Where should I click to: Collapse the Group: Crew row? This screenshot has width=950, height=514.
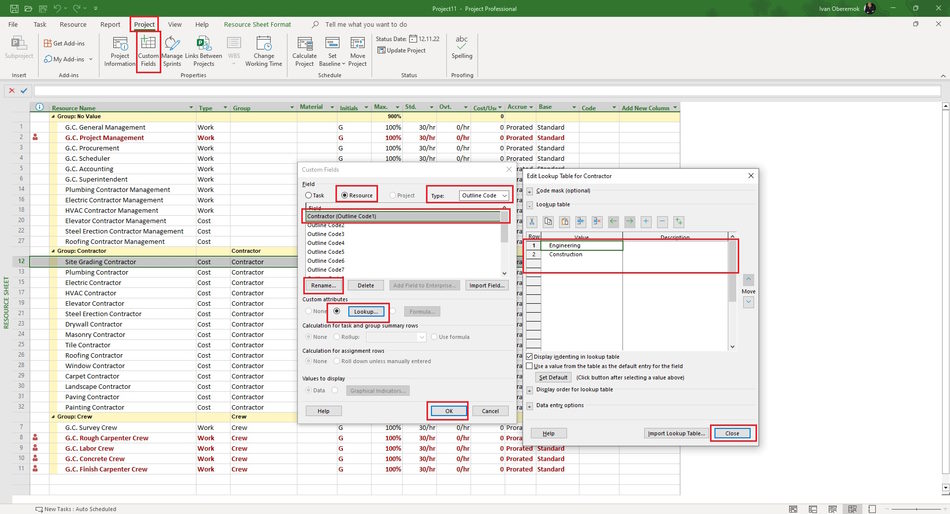(53, 417)
